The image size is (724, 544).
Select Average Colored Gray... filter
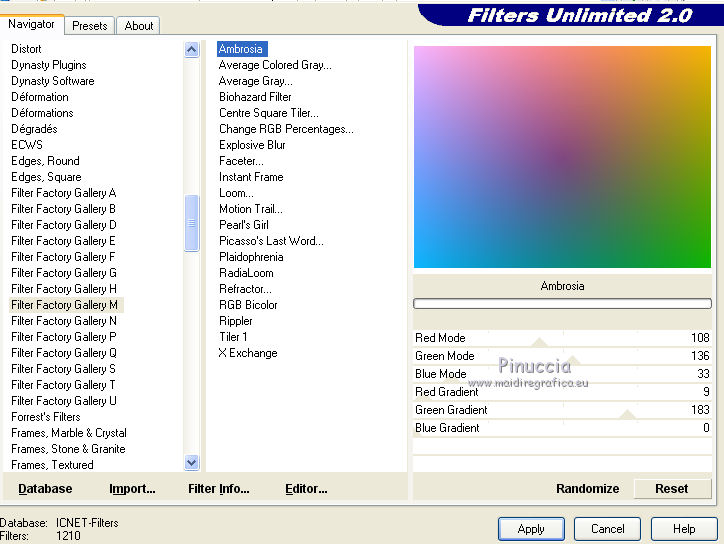pyautogui.click(x=275, y=65)
